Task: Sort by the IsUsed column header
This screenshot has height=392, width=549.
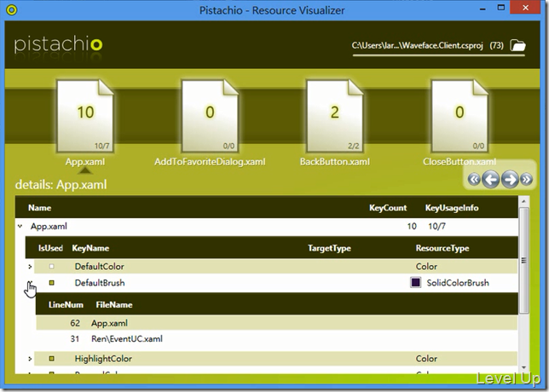Action: click(50, 248)
